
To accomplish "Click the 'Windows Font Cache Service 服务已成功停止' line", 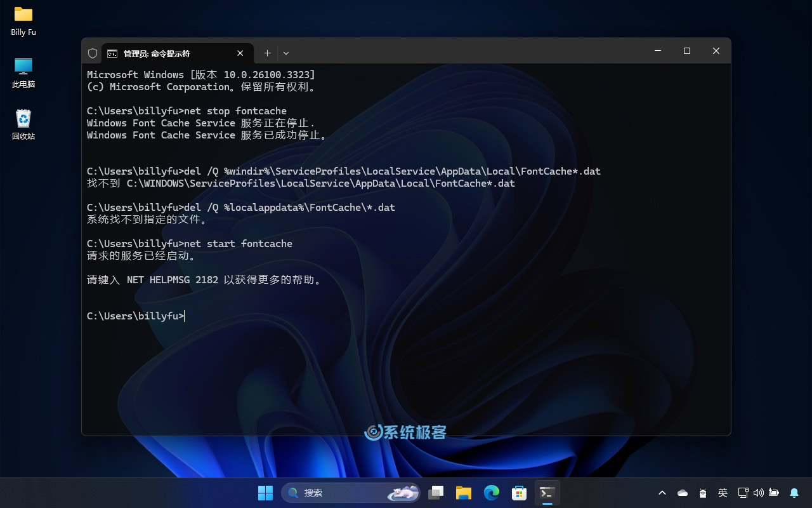I will 207,135.
